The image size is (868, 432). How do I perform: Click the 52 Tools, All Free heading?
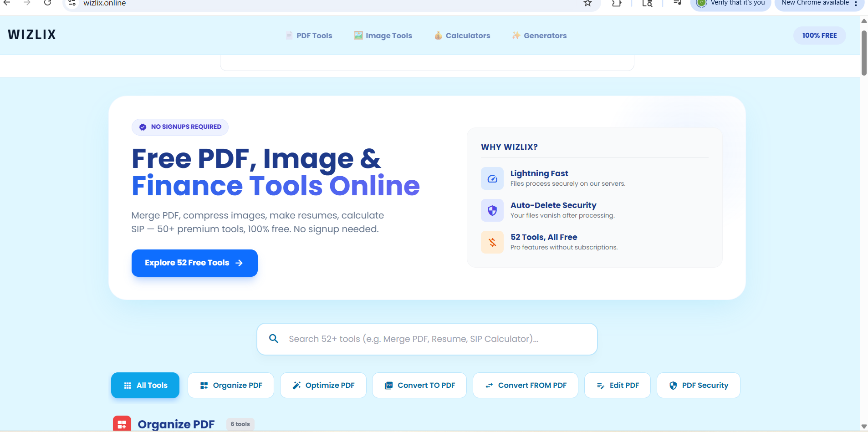click(544, 237)
